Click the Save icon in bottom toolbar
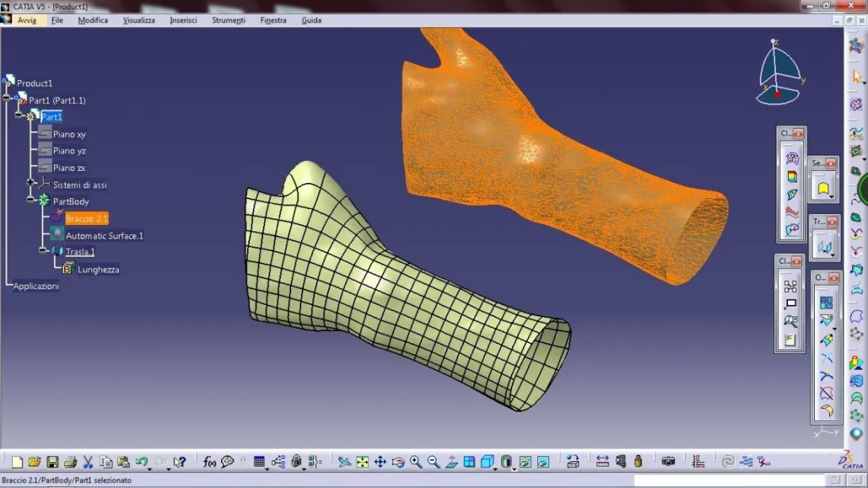The image size is (868, 488). pyautogui.click(x=53, y=462)
